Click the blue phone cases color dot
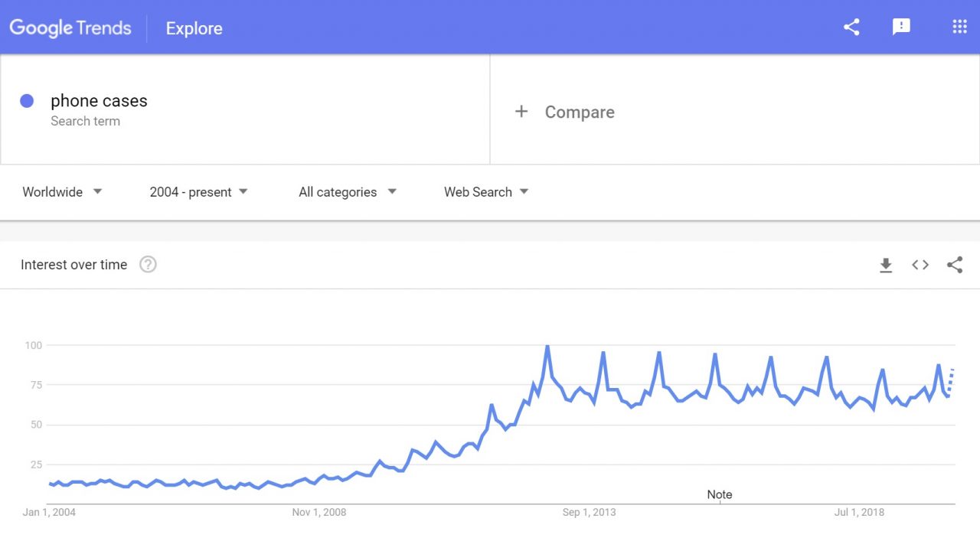This screenshot has height=541, width=980. point(27,101)
